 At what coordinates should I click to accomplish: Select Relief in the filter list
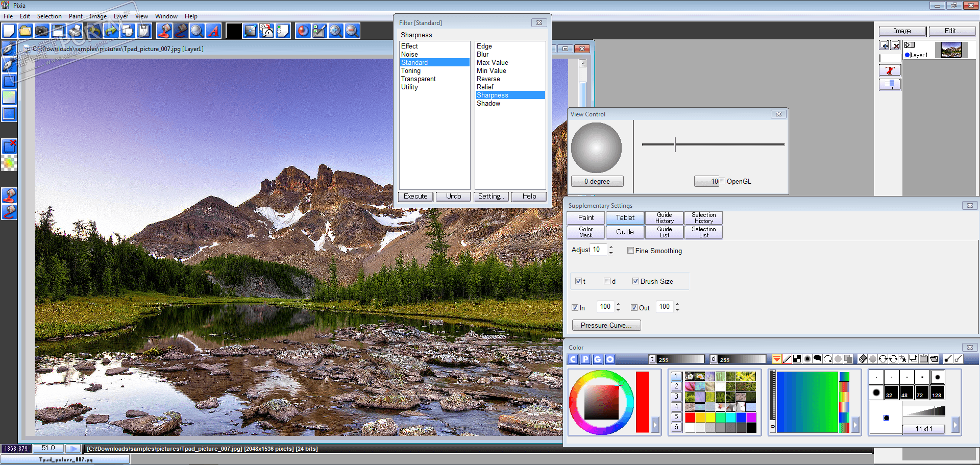click(510, 87)
